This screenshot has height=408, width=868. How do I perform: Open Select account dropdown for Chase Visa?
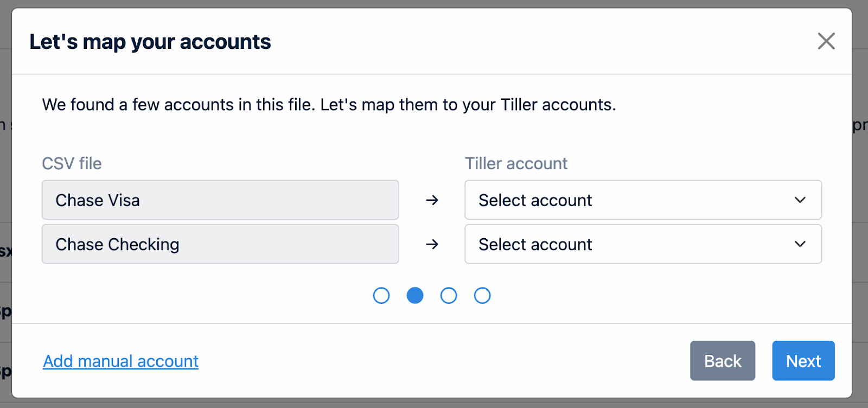coord(643,200)
